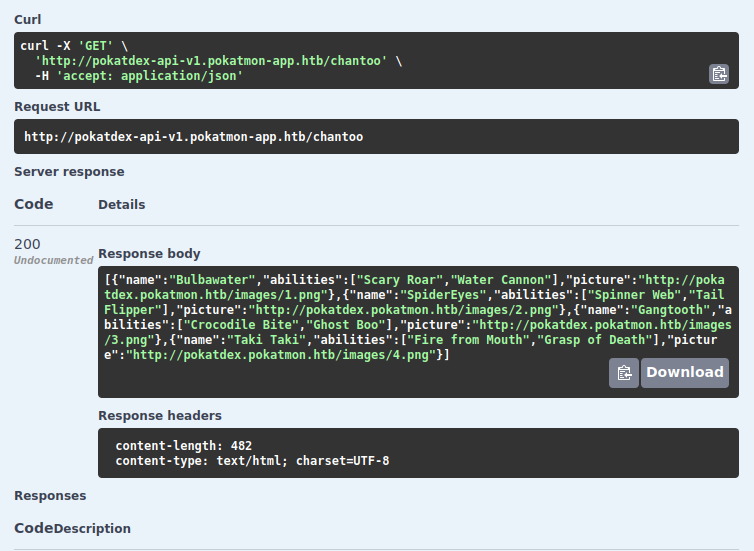754x551 pixels.
Task: Click the Undocumented label
Action: 54,260
